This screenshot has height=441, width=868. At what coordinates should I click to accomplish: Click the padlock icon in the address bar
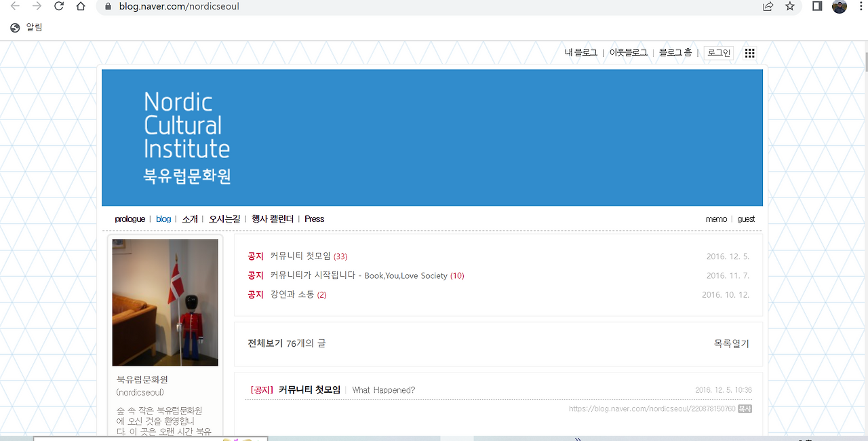[x=107, y=7]
